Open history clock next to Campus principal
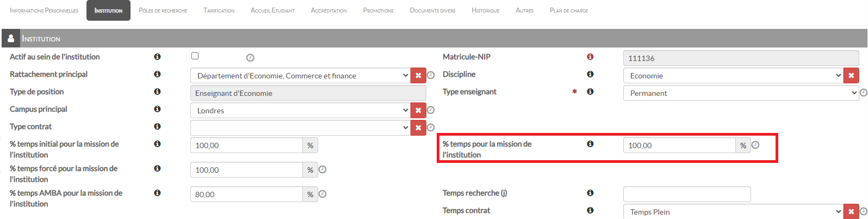 point(431,110)
